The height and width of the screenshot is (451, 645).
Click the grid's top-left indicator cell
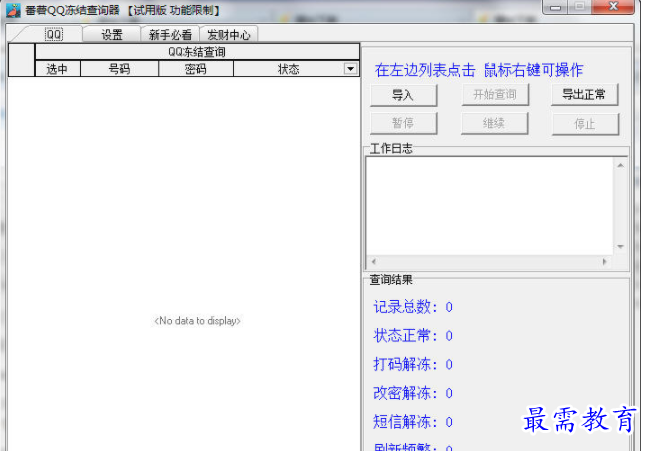[21, 60]
